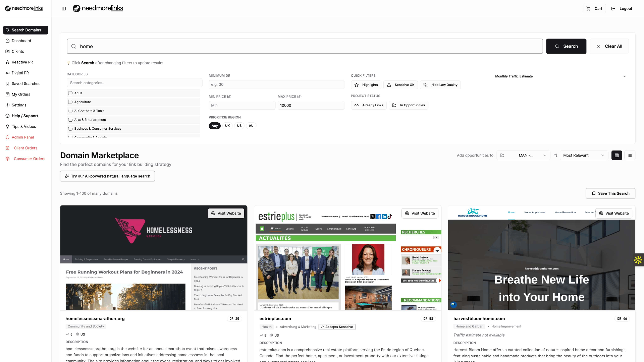
Task: Toggle the sidebar collapse icon
Action: pyautogui.click(x=64, y=8)
